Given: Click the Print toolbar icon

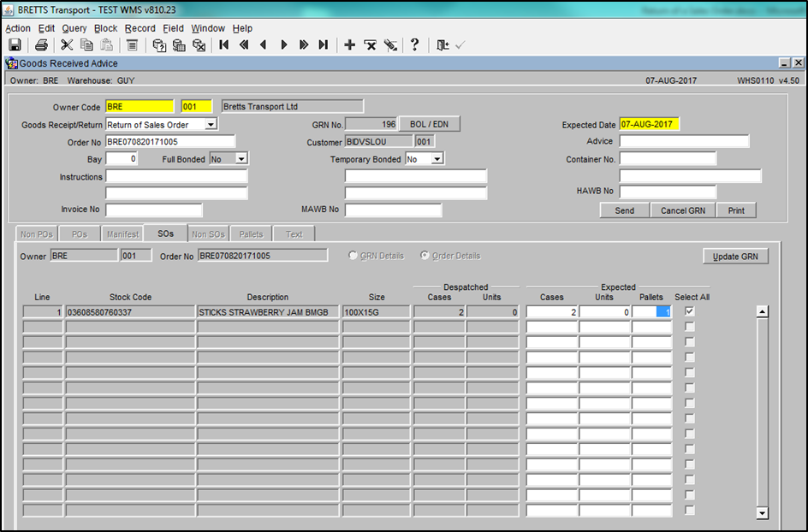Looking at the screenshot, I should 41,45.
